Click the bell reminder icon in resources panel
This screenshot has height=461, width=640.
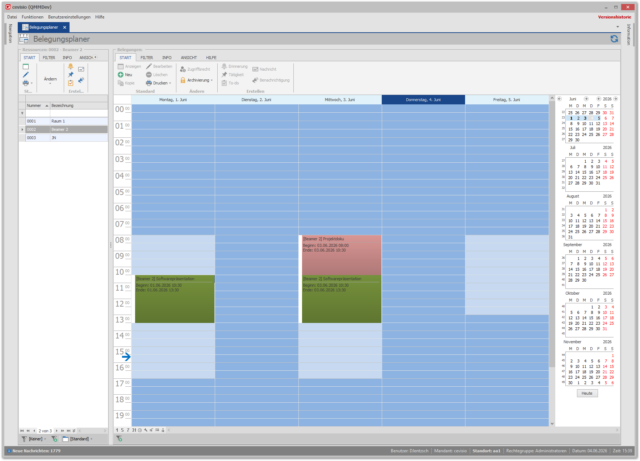71,67
